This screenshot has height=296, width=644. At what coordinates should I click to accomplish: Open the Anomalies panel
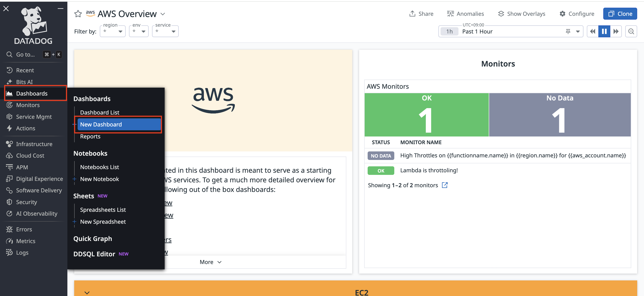point(465,14)
